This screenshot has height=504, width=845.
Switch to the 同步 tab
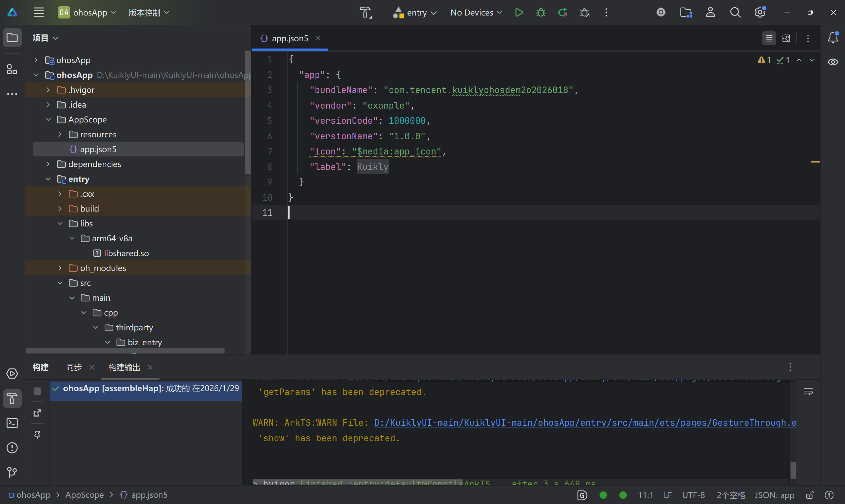click(74, 367)
